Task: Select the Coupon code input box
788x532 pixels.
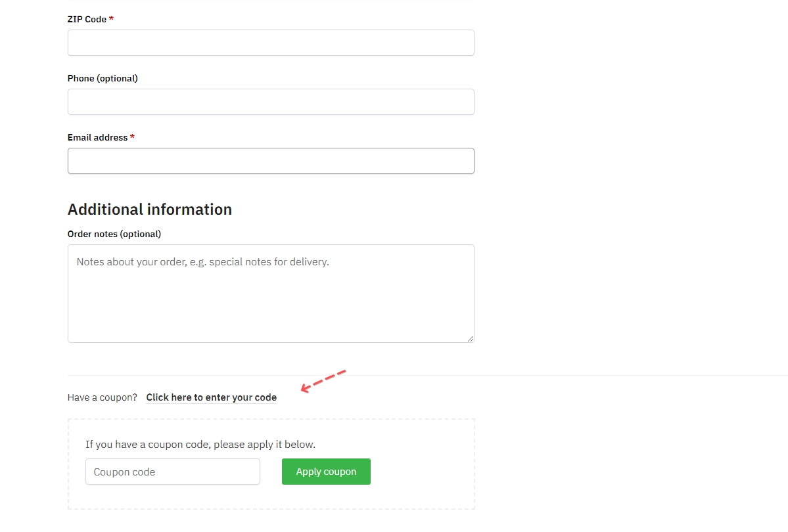Action: (x=173, y=472)
